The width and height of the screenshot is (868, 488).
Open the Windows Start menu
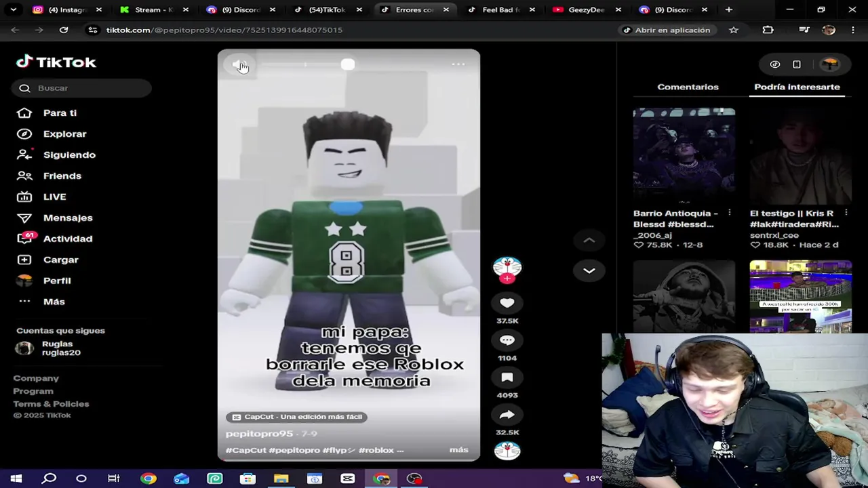tap(16, 479)
